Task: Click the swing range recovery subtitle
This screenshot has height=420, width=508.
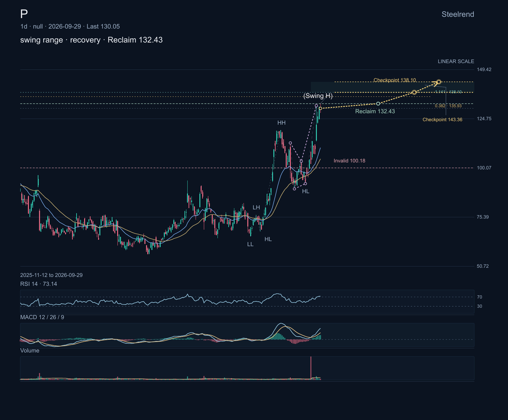Action: point(91,40)
